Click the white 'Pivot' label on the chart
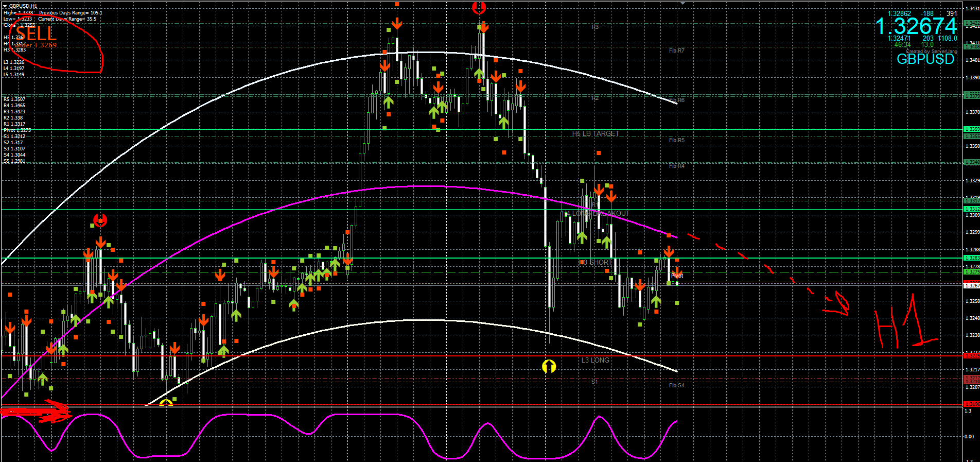 coord(677,276)
